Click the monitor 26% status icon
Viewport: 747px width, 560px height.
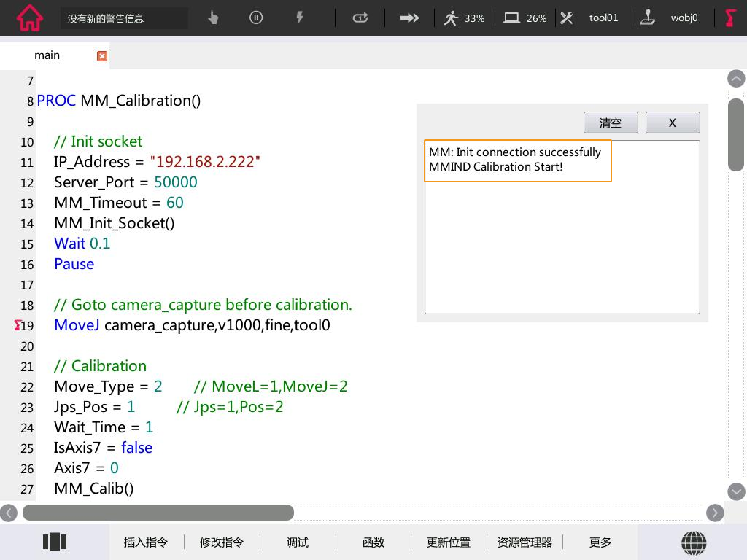click(525, 17)
